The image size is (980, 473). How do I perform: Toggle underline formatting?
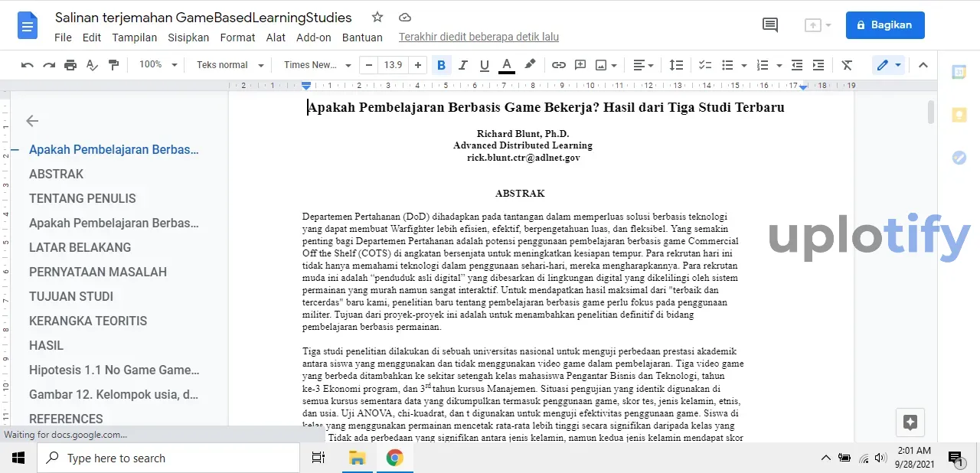point(484,65)
